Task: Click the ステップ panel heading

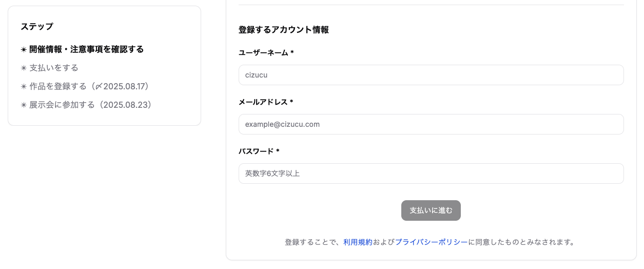Action: tap(37, 26)
